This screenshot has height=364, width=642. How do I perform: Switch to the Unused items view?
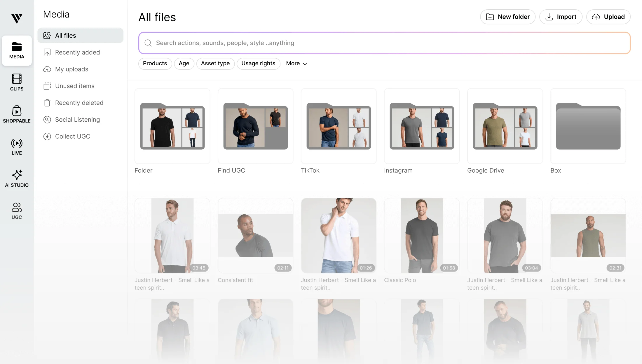[75, 86]
